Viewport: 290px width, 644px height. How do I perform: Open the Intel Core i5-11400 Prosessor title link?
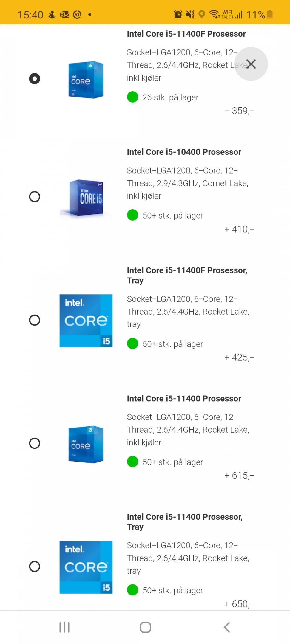pos(184,399)
